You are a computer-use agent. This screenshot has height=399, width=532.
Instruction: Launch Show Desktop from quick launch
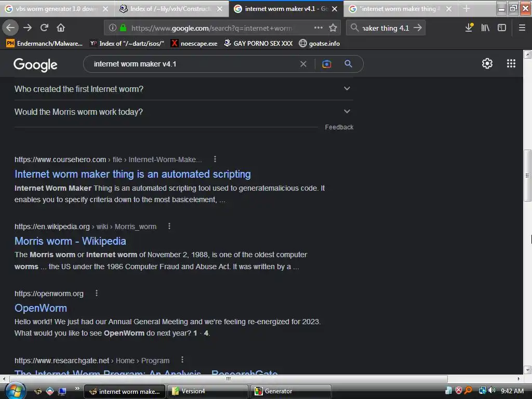[x=62, y=391]
